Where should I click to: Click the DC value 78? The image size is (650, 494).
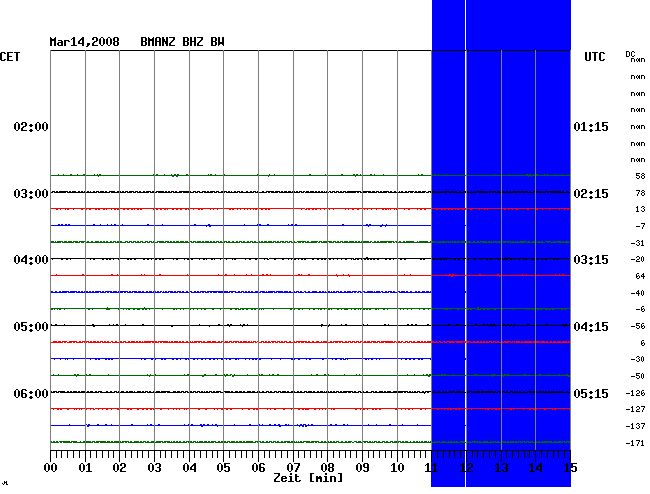click(x=640, y=193)
